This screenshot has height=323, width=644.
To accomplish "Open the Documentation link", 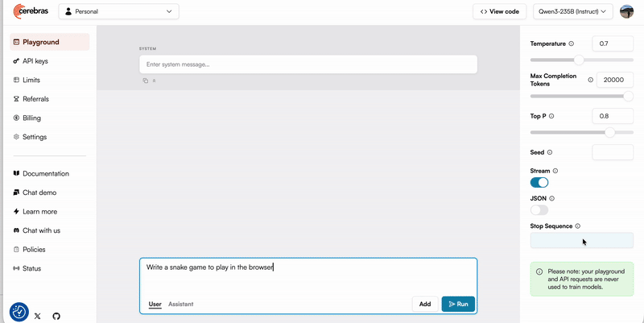I will point(45,173).
